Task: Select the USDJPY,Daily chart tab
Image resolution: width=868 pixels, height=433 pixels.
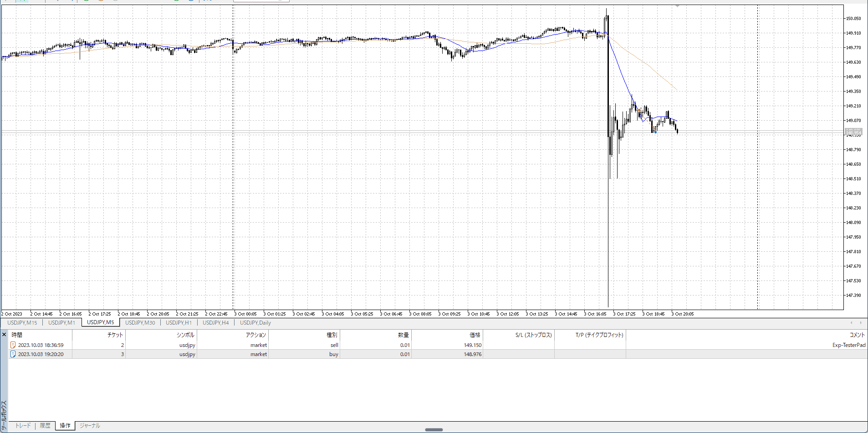Action: tap(255, 323)
